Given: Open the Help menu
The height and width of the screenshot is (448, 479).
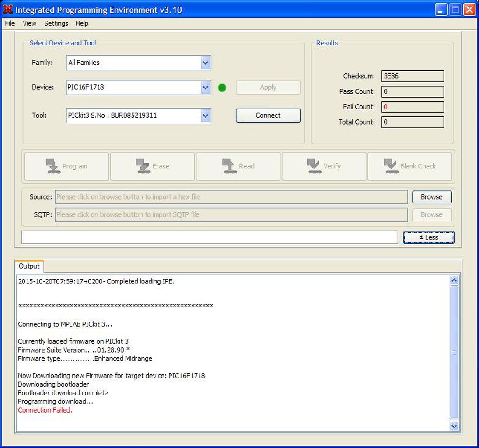Looking at the screenshot, I should (82, 23).
